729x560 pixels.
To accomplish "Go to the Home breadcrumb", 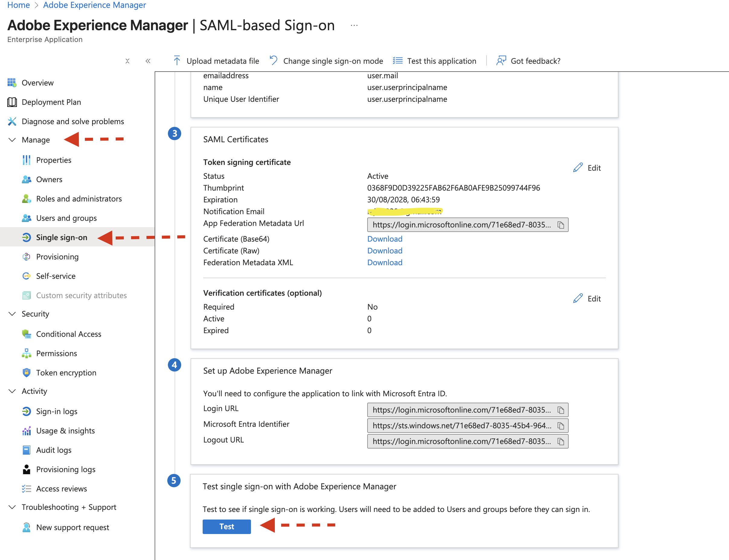I will tap(19, 5).
